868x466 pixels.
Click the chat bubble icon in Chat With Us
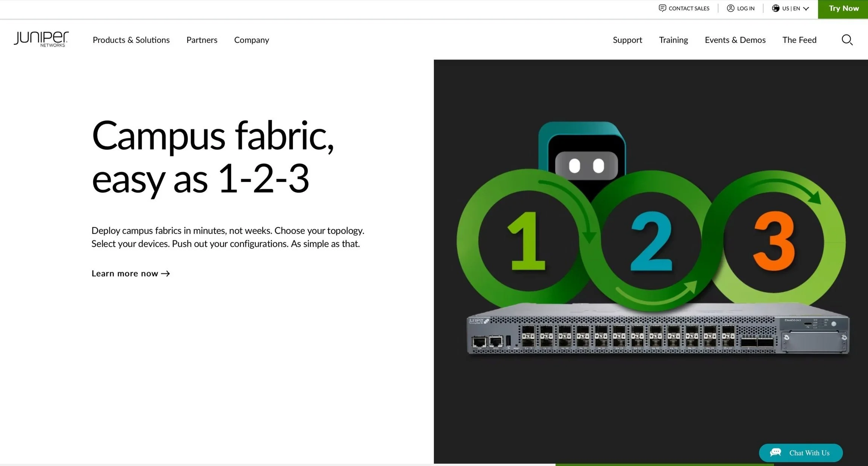pyautogui.click(x=776, y=452)
